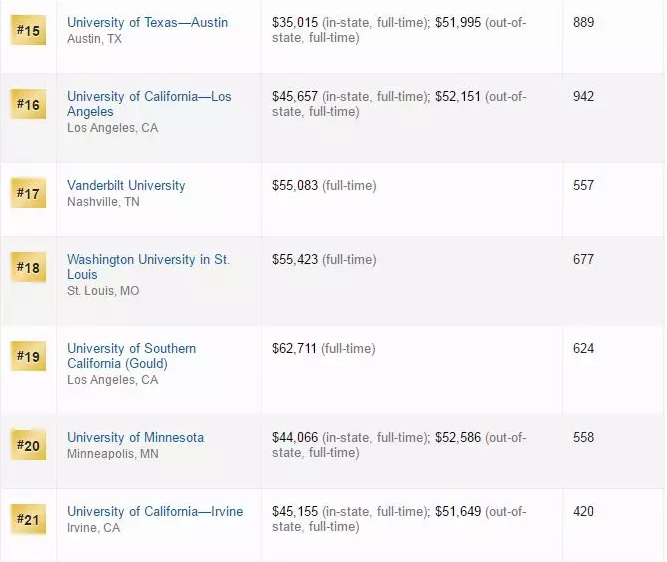Open the University of Minnesota link

tap(135, 437)
